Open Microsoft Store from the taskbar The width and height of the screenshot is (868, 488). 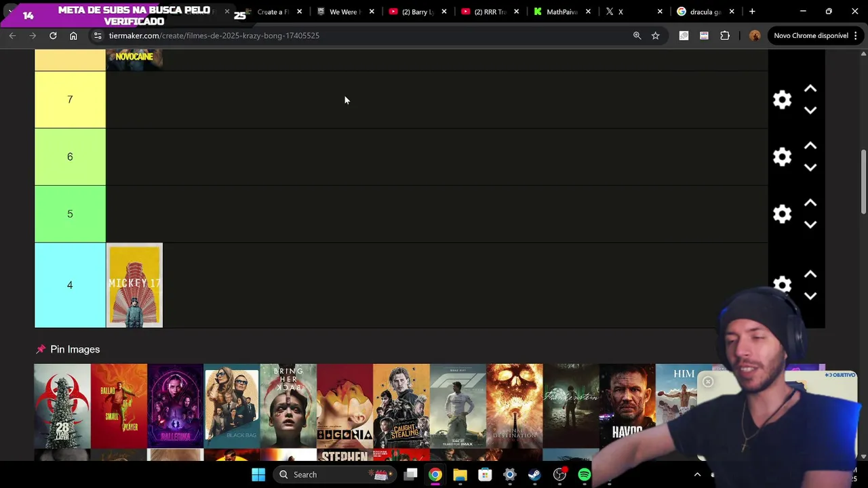(485, 474)
